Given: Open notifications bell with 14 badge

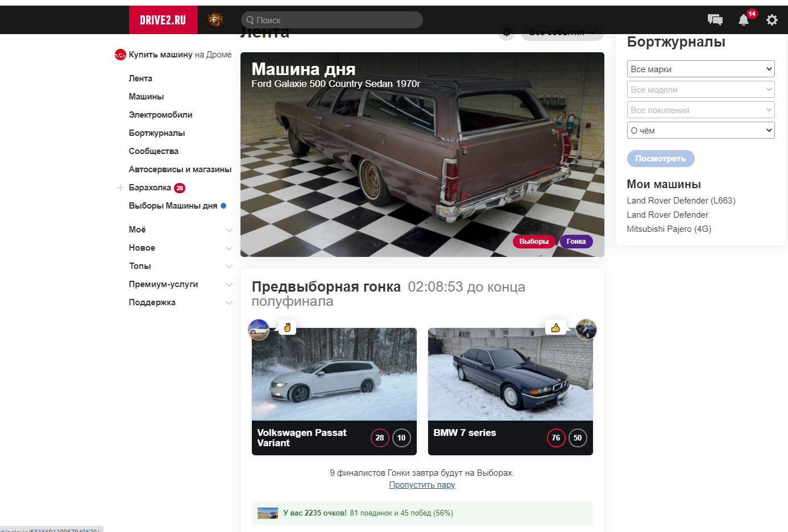Looking at the screenshot, I should pyautogui.click(x=744, y=20).
